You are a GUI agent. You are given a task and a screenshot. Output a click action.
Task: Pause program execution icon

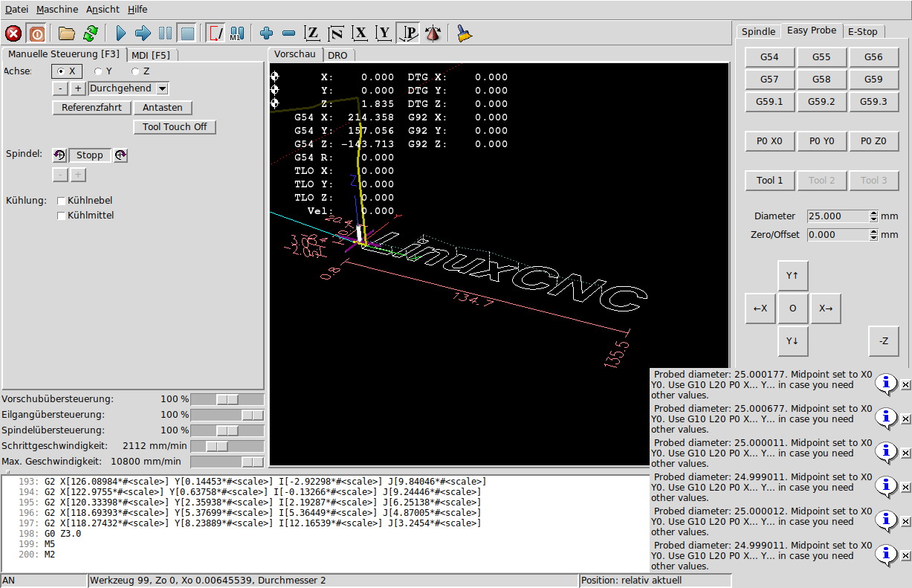tap(166, 33)
